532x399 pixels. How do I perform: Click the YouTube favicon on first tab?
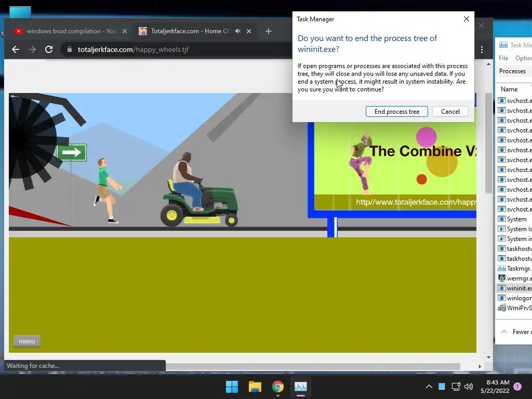18,31
